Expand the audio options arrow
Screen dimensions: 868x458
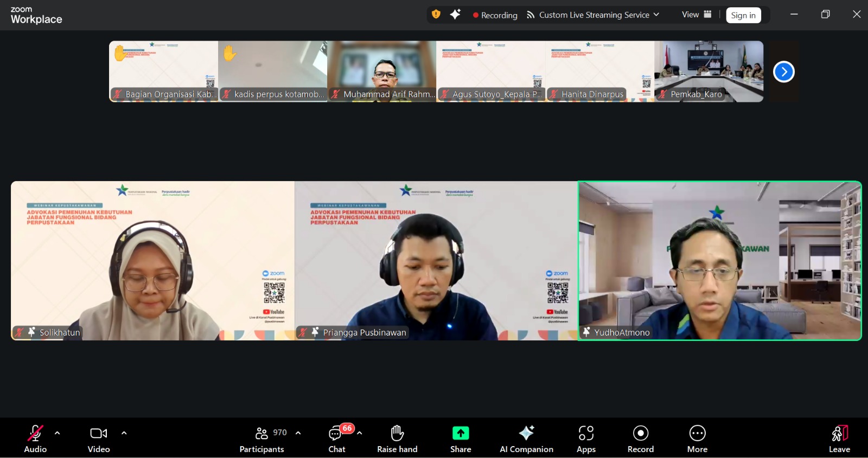click(x=58, y=433)
